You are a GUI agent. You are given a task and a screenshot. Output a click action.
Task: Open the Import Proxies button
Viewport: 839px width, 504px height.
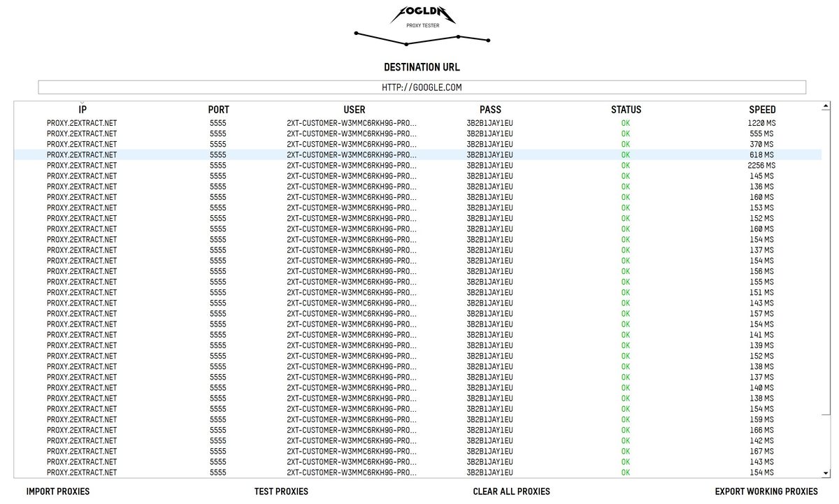click(58, 491)
